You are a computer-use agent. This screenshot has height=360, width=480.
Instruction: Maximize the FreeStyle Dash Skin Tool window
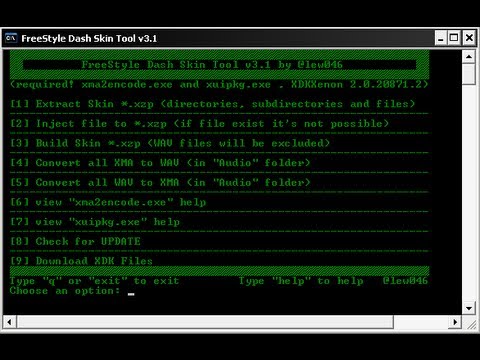[x=454, y=38]
